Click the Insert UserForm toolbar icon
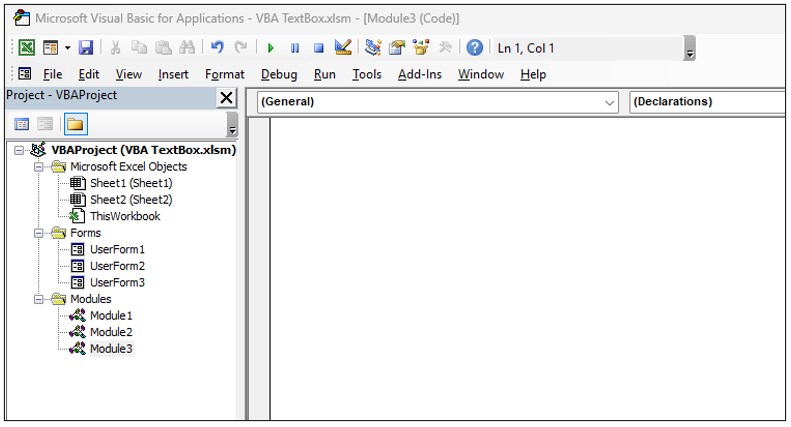791x427 pixels. click(x=50, y=48)
